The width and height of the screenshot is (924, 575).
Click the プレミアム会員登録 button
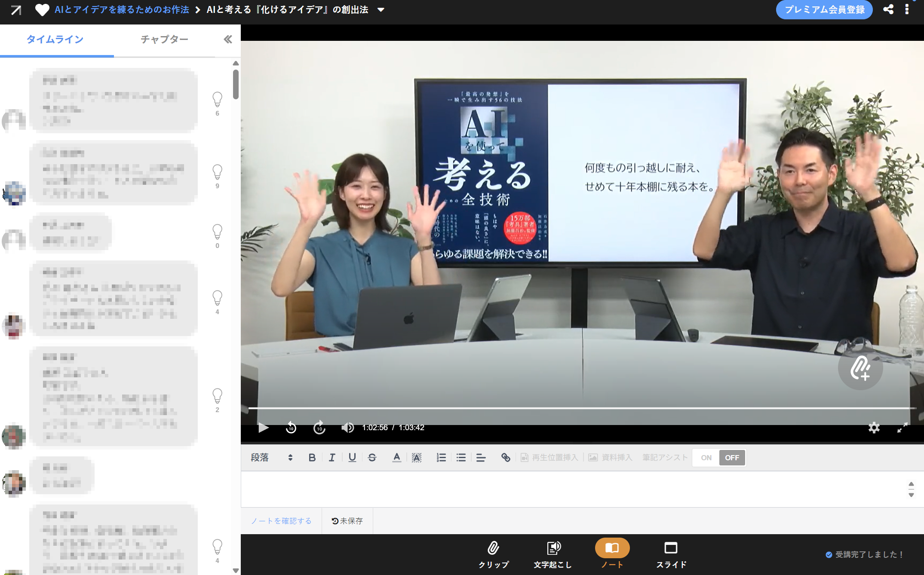(x=824, y=9)
